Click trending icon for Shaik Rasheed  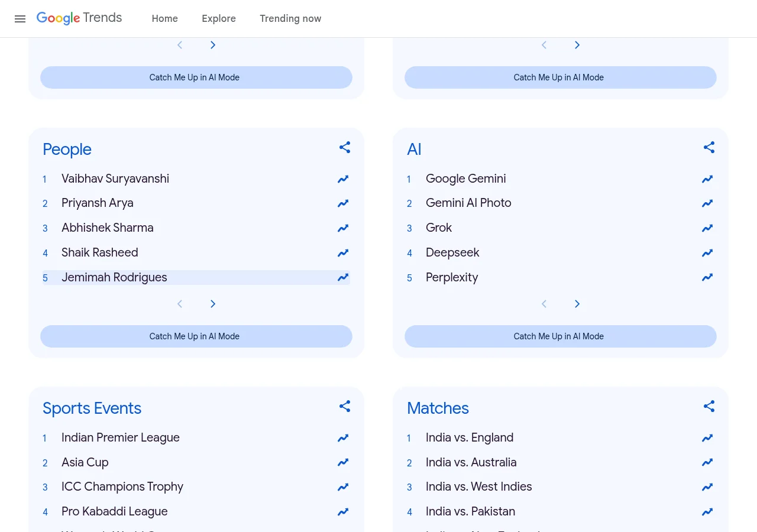pyautogui.click(x=343, y=253)
